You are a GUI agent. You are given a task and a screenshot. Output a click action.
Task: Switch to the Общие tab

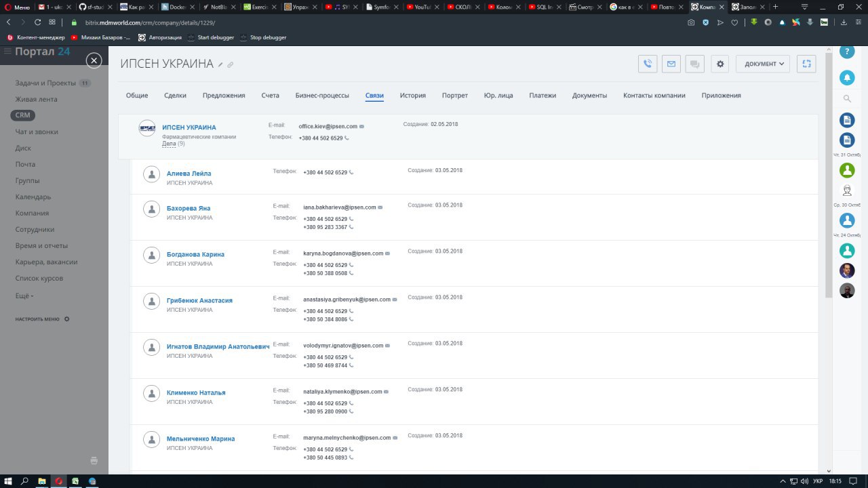137,96
